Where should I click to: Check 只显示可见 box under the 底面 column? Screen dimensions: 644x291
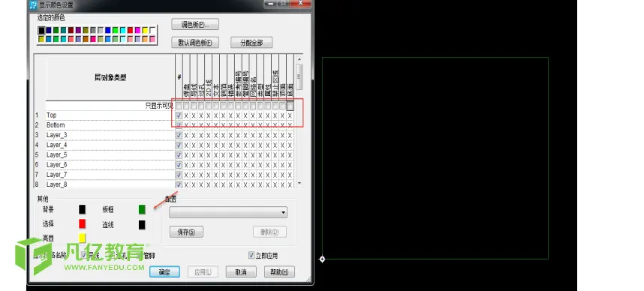pyautogui.click(x=290, y=106)
